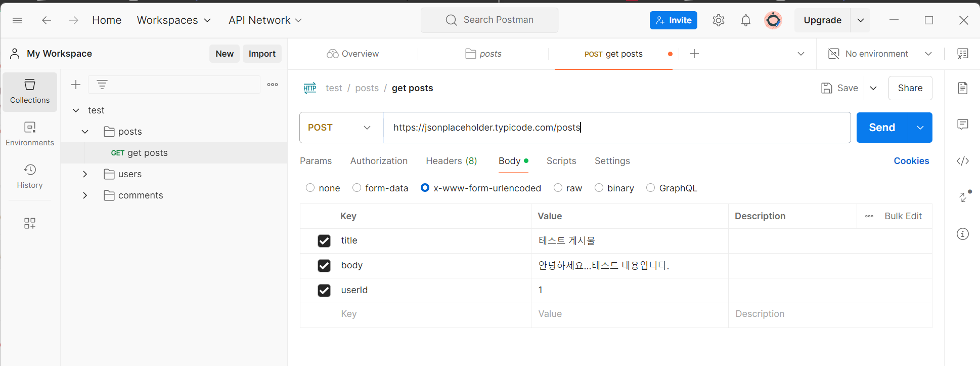Viewport: 980px width, 366px height.
Task: Click the Search Postman field
Action: (x=489, y=20)
